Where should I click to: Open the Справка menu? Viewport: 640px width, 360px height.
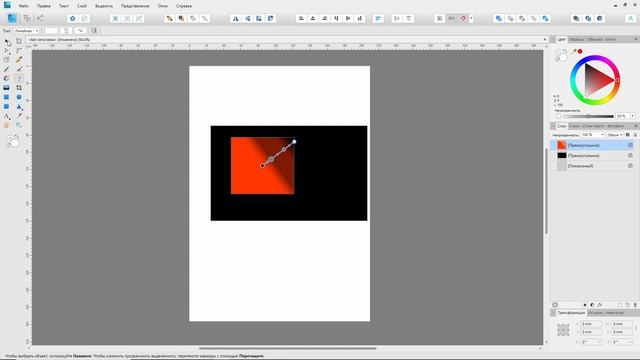point(184,6)
